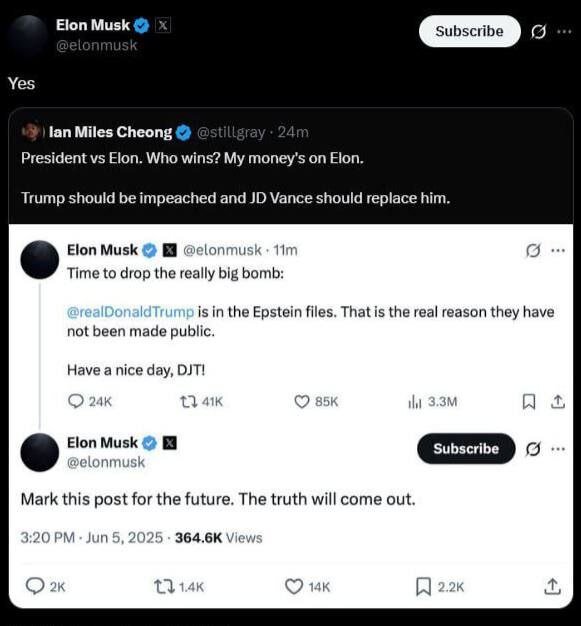The width and height of the screenshot is (581, 626).
Task: Open the three-dot menu beside the dark Subscribe button
Action: [558, 449]
